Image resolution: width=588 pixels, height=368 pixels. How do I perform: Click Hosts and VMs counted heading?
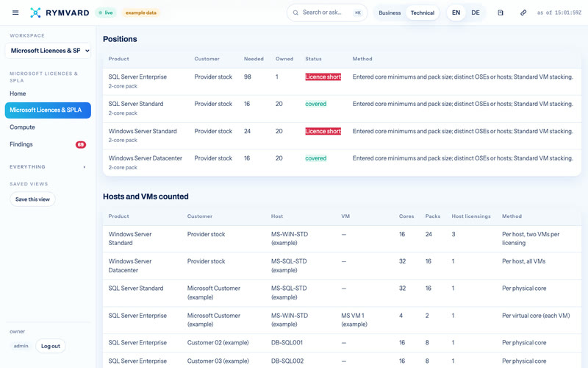pyautogui.click(x=146, y=197)
